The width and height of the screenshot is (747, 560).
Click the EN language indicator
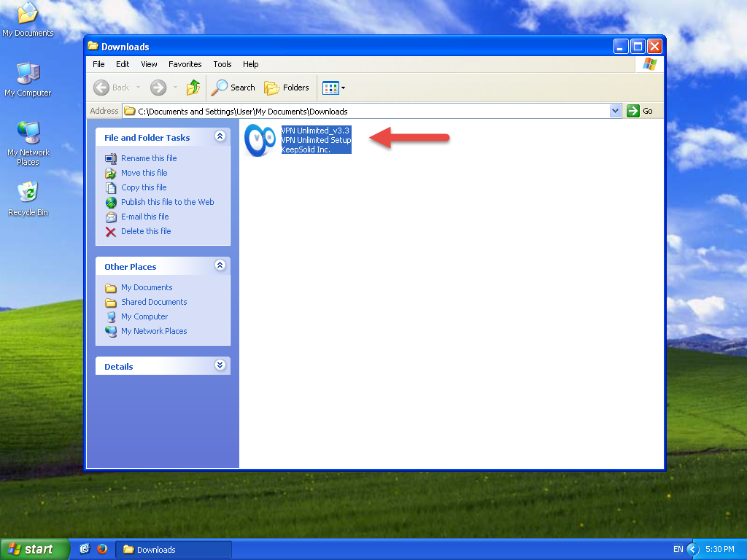coord(678,550)
